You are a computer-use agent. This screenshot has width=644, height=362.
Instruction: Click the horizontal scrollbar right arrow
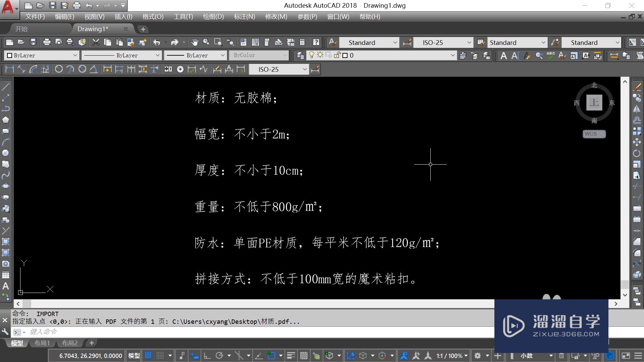(616, 304)
